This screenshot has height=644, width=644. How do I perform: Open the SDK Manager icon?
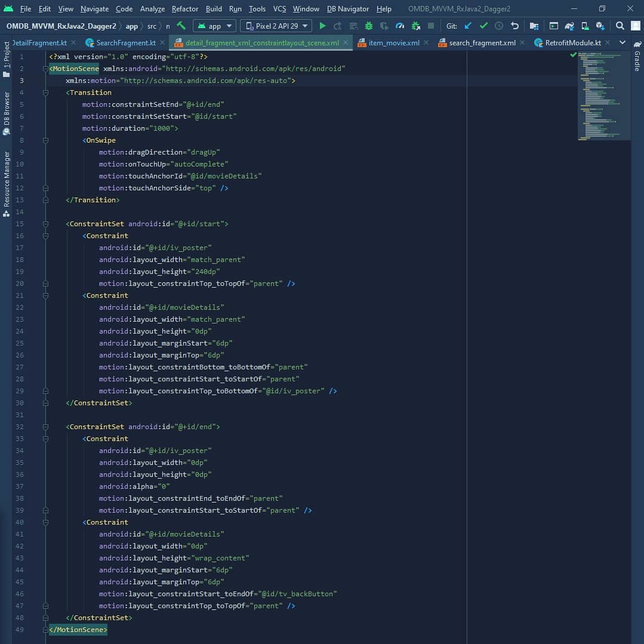[600, 26]
